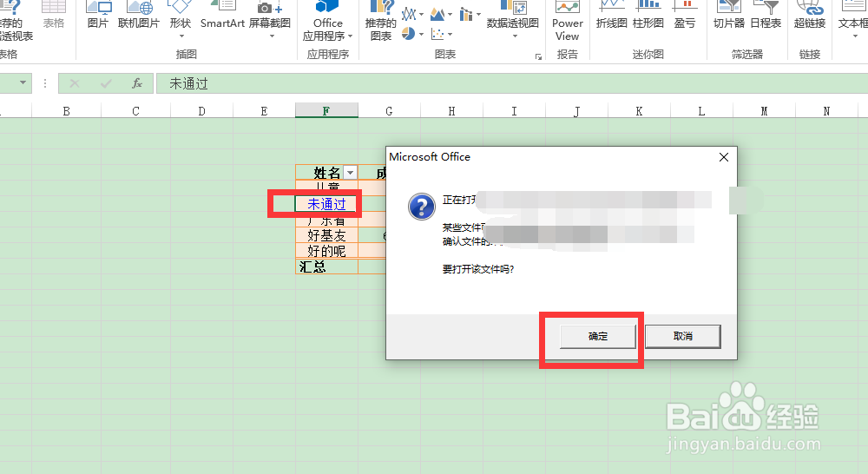Open PivotChart (数据透视图) button

click(513, 19)
